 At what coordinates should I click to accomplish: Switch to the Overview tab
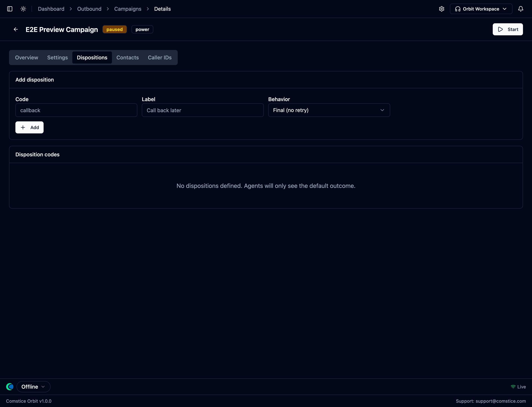coord(27,57)
